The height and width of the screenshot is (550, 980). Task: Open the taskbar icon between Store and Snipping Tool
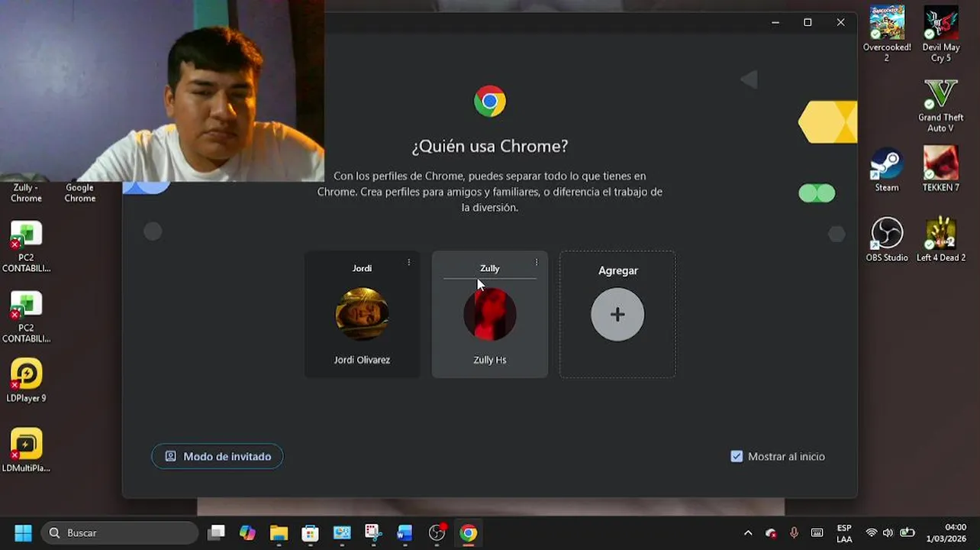click(x=341, y=532)
